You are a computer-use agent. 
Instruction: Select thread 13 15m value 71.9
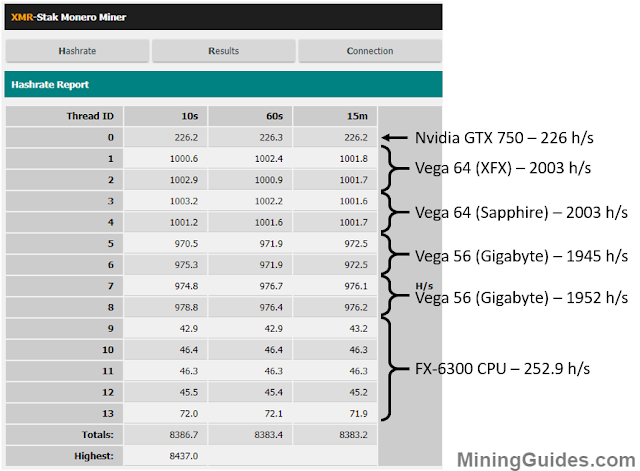pyautogui.click(x=358, y=413)
